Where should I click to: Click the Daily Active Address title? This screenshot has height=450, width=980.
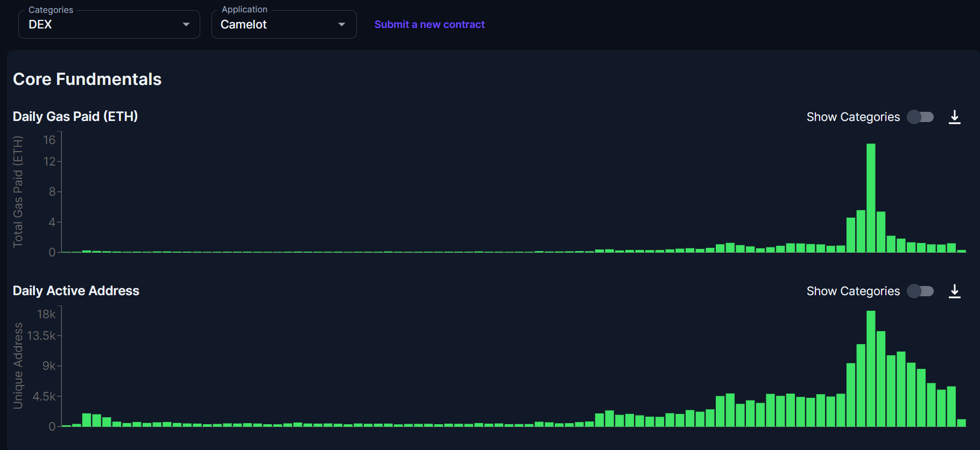76,290
